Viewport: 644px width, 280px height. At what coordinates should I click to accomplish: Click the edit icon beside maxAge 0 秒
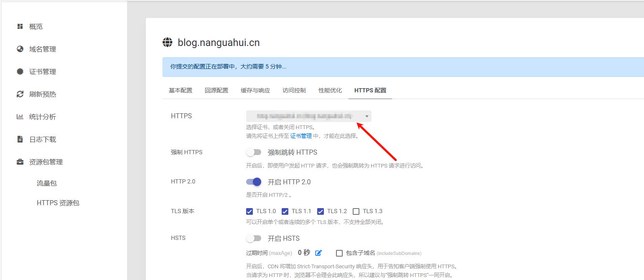[x=318, y=253]
